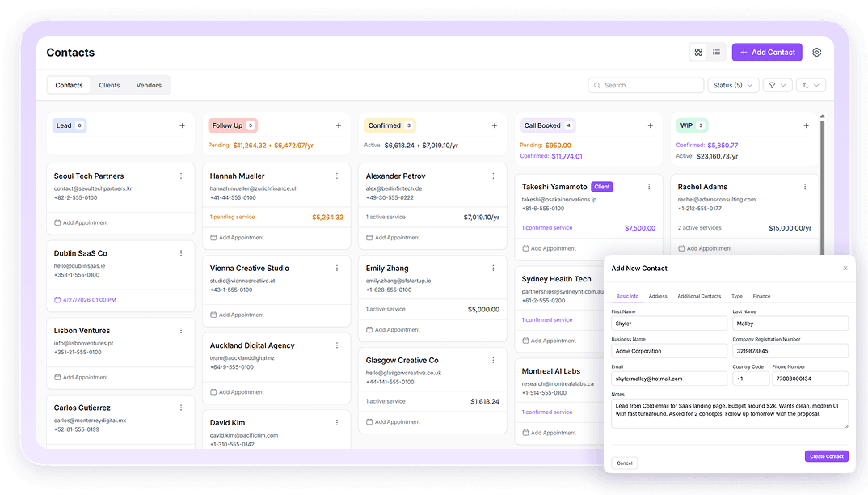Image resolution: width=868 pixels, height=495 pixels.
Task: Add appointment for Seoul Tech Partners
Action: point(81,223)
